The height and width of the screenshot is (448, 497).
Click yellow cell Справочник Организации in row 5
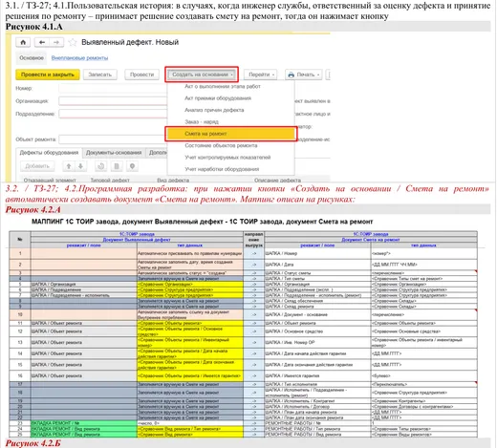click(190, 284)
